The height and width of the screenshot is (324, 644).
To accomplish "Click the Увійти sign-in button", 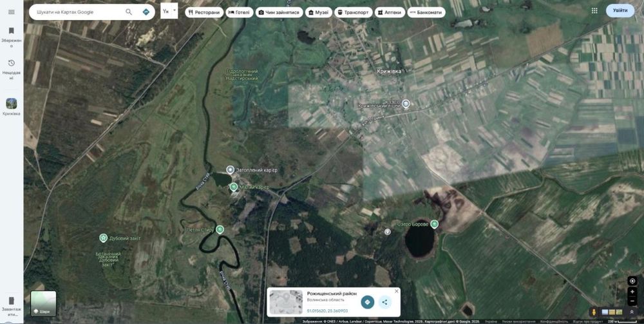I will 620,11.
